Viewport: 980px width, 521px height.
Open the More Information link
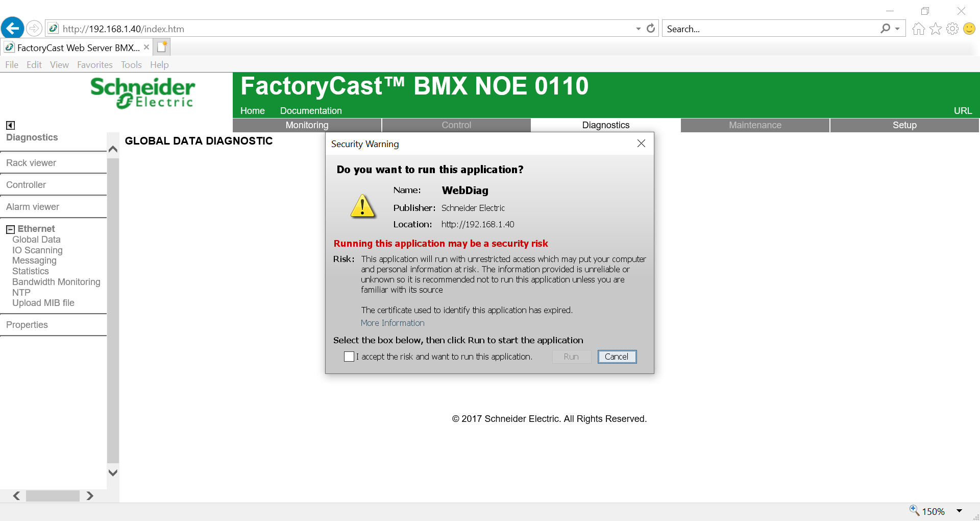coord(393,323)
